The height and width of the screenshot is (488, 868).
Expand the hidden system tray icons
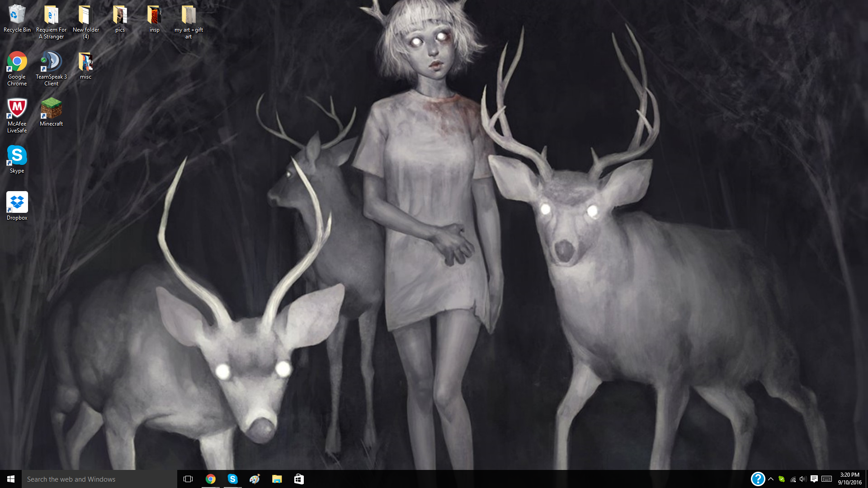[771, 479]
